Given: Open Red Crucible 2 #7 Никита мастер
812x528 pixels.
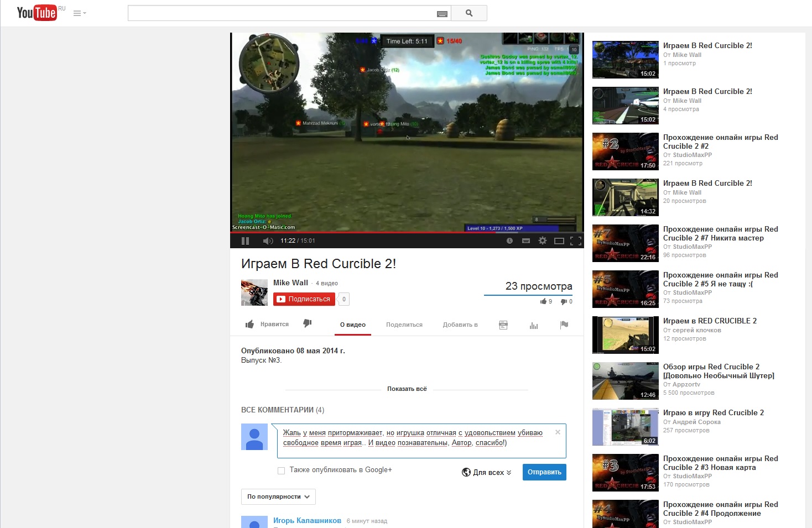Looking at the screenshot, I should tap(720, 233).
